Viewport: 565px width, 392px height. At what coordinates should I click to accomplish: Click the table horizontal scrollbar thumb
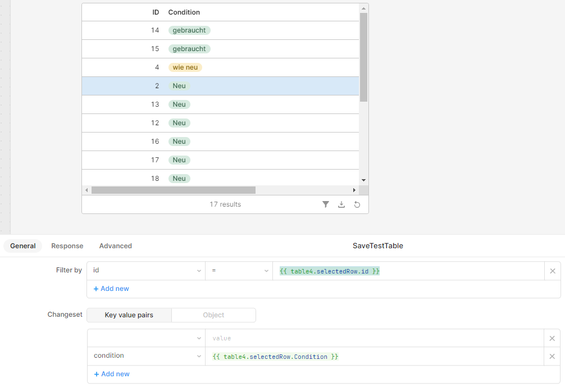[x=174, y=190]
